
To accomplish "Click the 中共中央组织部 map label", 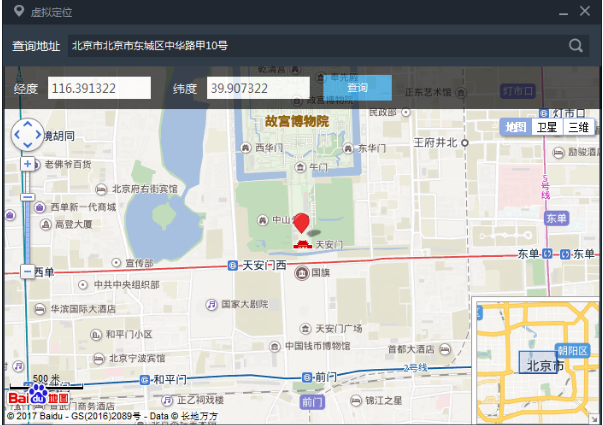I will click(x=127, y=285).
